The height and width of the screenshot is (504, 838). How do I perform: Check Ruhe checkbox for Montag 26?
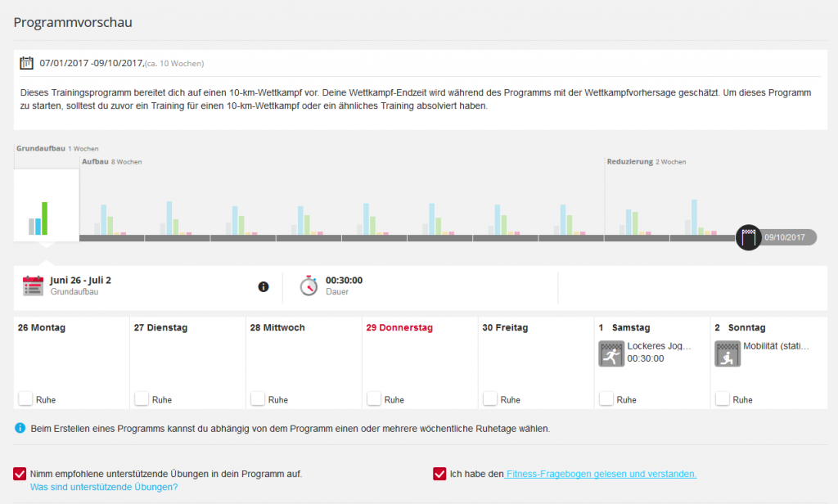click(x=25, y=398)
